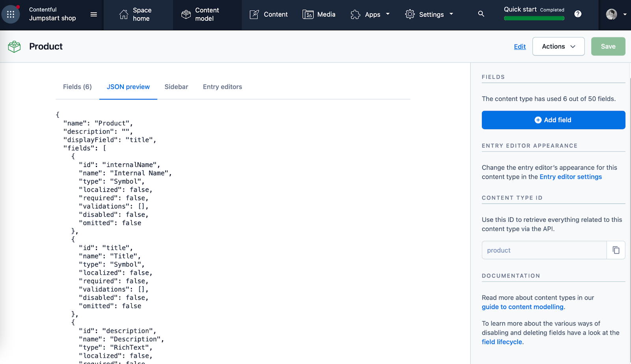Open the guide to content modelling link
Image resolution: width=631 pixels, height=364 pixels.
pos(522,306)
